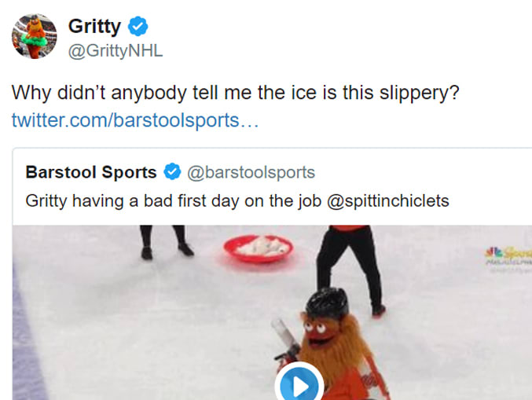This screenshot has width=532, height=400.
Task: Visit the @GrittyNHL handle
Action: (116, 51)
